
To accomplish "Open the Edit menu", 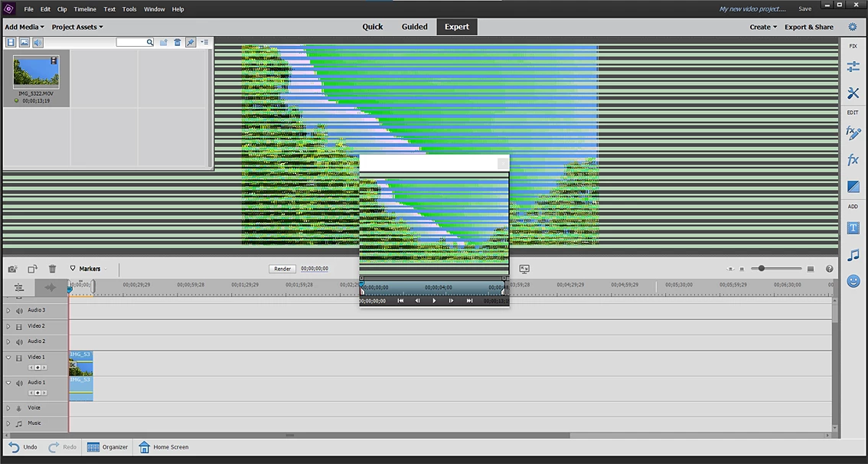I will 45,9.
